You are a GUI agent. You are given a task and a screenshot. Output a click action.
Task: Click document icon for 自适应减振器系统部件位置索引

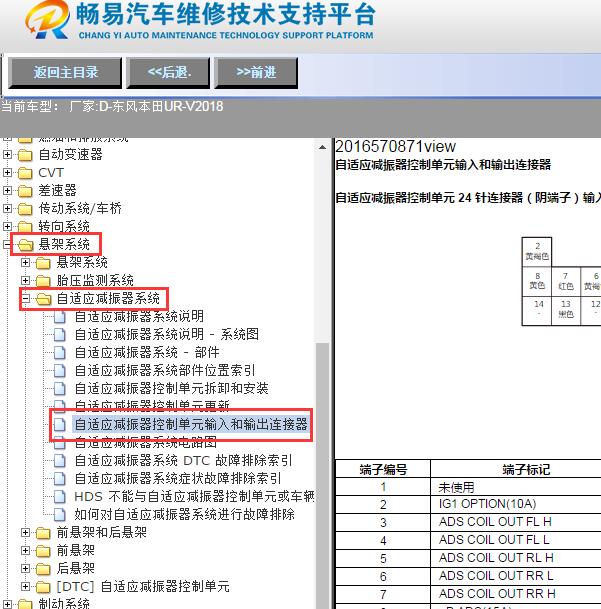click(59, 371)
